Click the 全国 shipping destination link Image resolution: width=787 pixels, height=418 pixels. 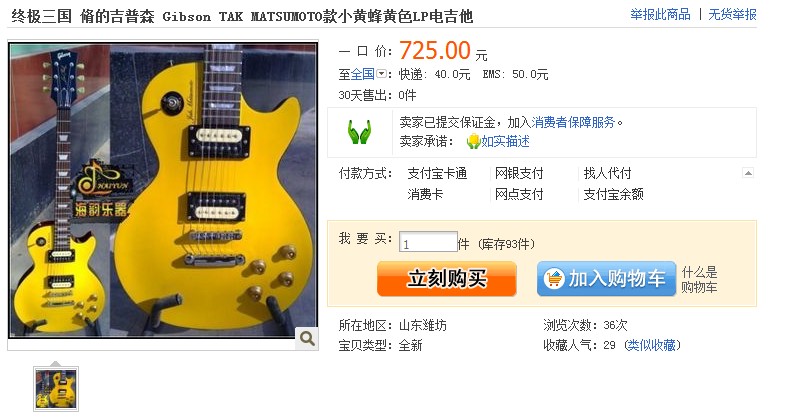click(362, 75)
